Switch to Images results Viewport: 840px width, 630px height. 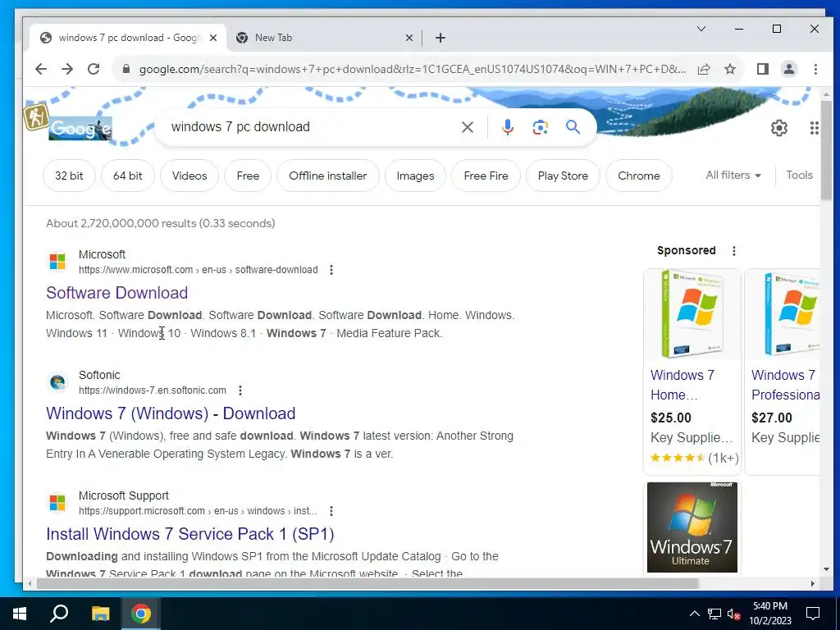click(415, 176)
